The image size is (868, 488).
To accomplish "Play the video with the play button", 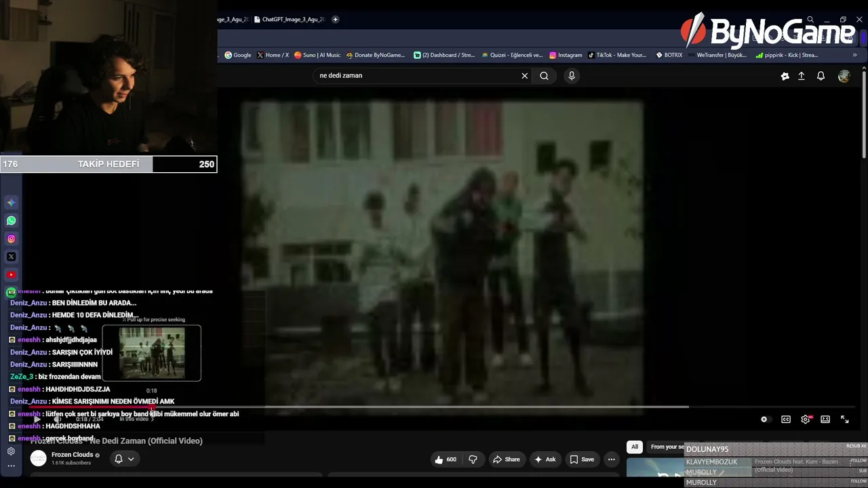I will click(37, 420).
